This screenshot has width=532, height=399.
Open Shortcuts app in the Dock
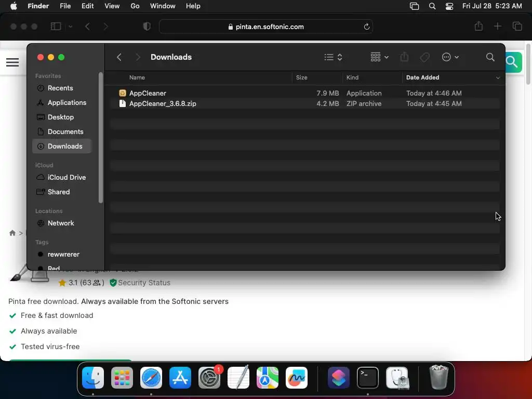pyautogui.click(x=339, y=378)
